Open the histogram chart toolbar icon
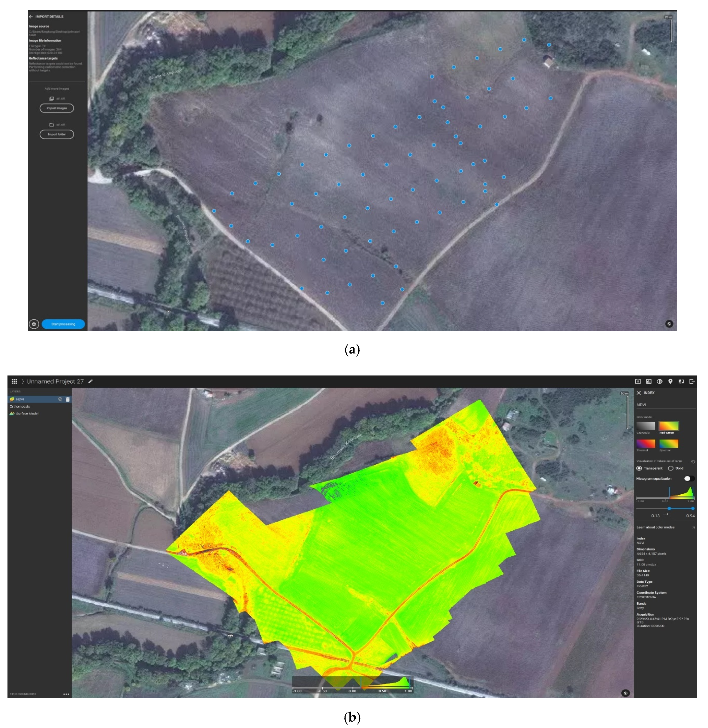This screenshot has height=728, width=708. click(649, 381)
